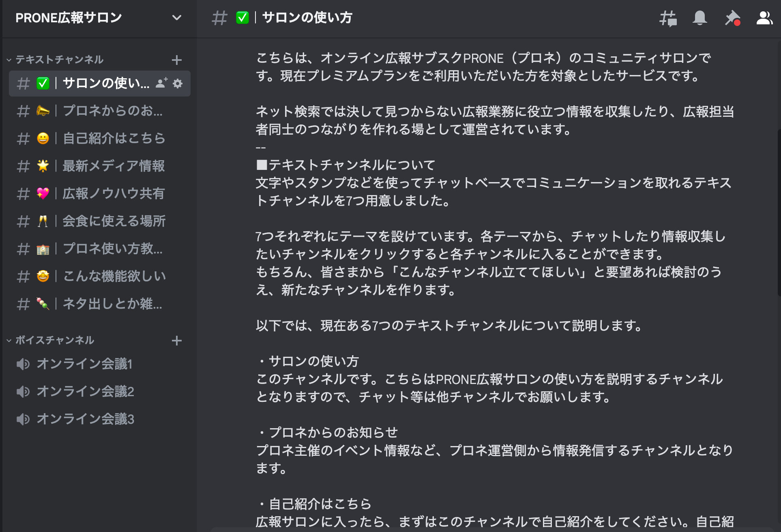Open the PRONE広報サロン server dropdown

pos(175,18)
